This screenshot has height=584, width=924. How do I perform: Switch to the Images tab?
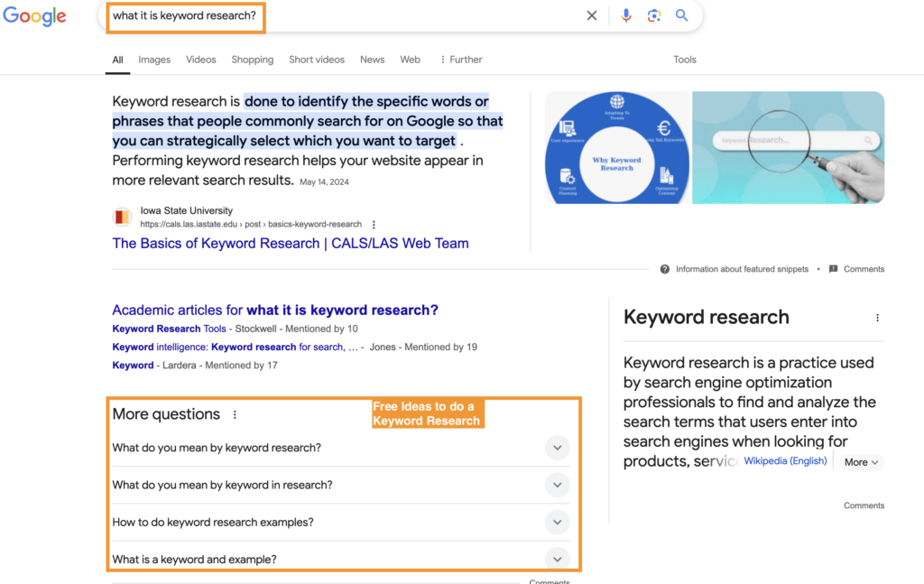[153, 60]
